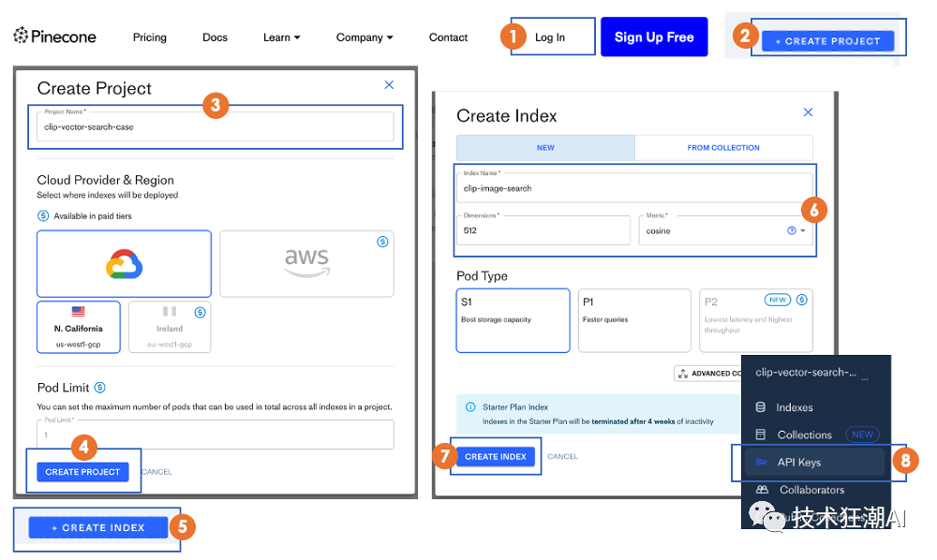Screen dimensions: 937x560
Task: Click the Starter Plan info icon
Action: point(470,406)
